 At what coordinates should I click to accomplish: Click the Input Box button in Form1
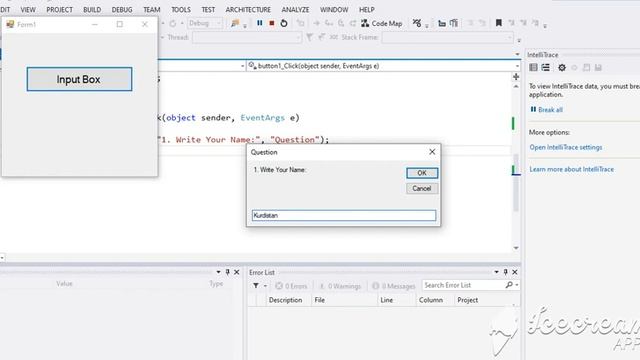coord(79,79)
